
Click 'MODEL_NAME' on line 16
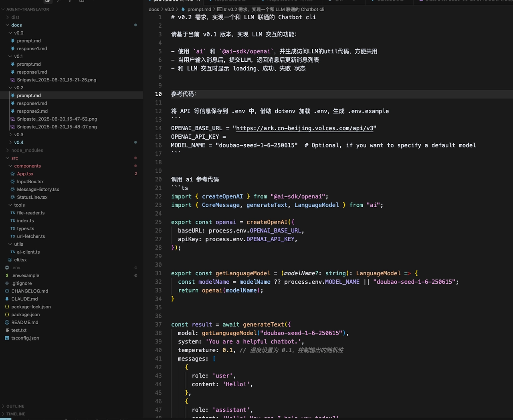pyautogui.click(x=188, y=145)
